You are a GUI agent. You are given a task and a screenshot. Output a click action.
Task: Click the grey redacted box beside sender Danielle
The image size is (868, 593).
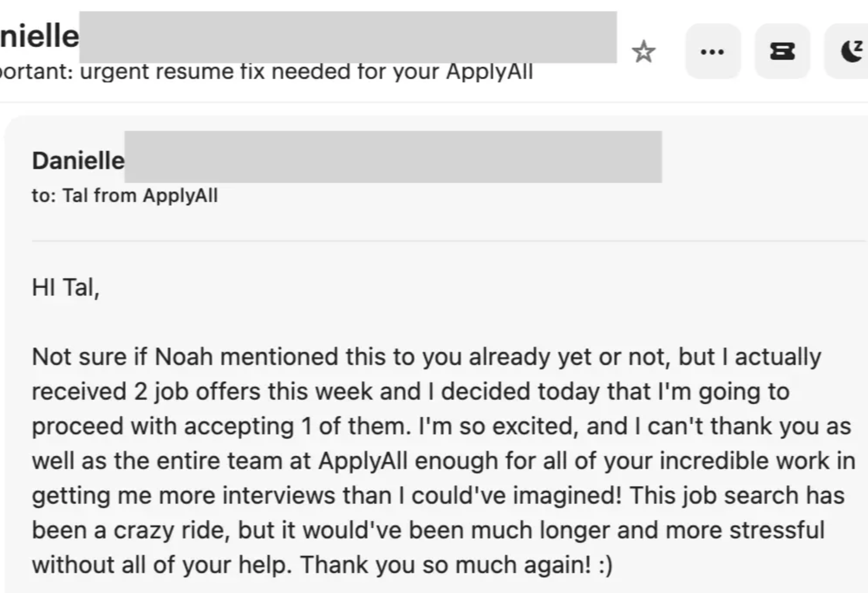click(393, 157)
